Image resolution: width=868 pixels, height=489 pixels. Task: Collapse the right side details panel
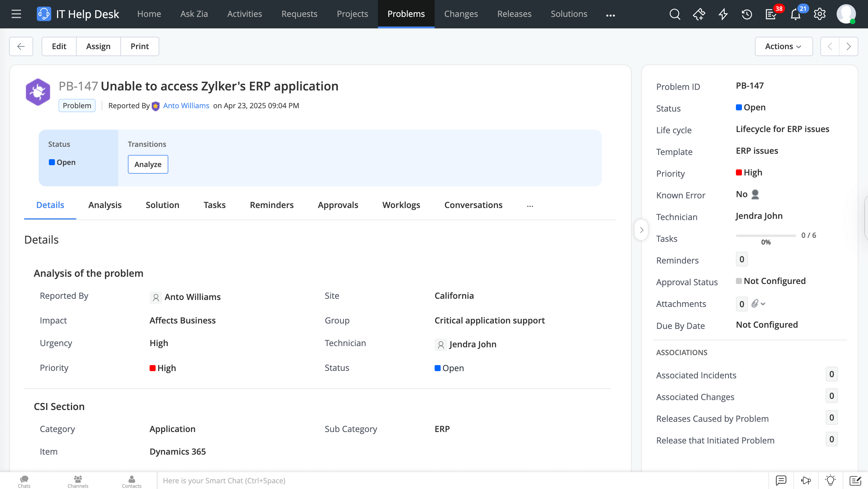641,230
